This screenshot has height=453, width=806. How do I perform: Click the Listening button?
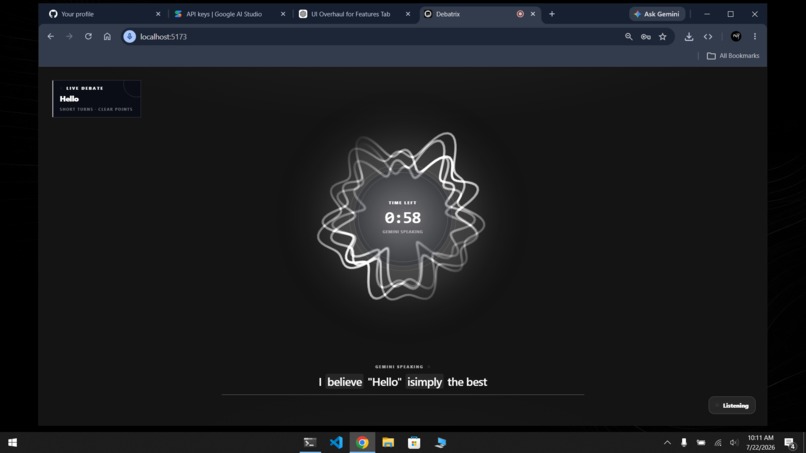tap(732, 405)
